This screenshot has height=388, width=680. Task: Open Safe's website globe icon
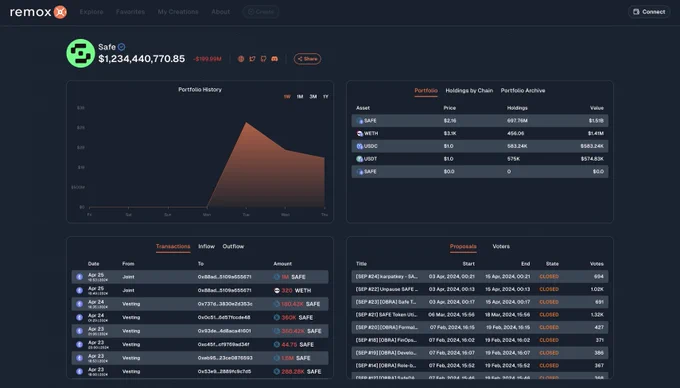tap(241, 59)
